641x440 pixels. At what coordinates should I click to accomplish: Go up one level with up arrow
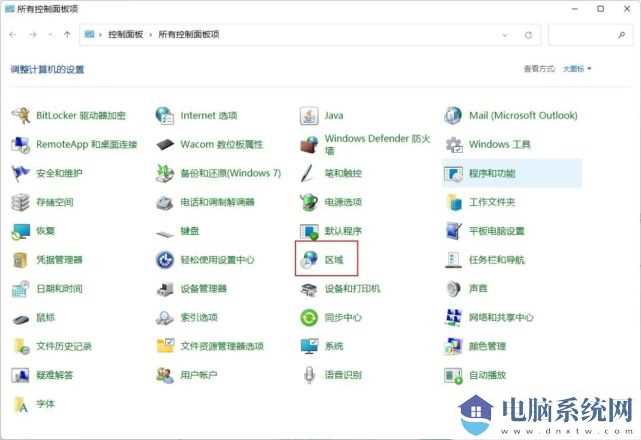coord(67,35)
